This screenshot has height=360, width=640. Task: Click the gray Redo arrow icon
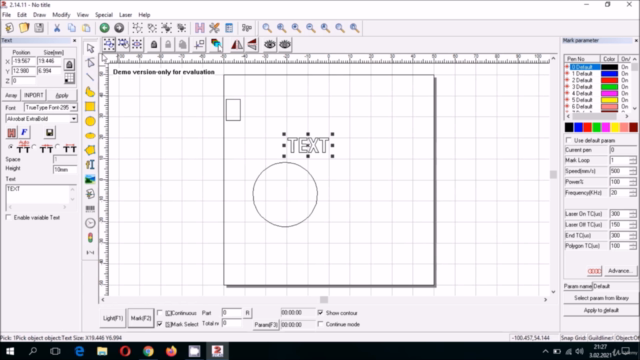point(119,28)
